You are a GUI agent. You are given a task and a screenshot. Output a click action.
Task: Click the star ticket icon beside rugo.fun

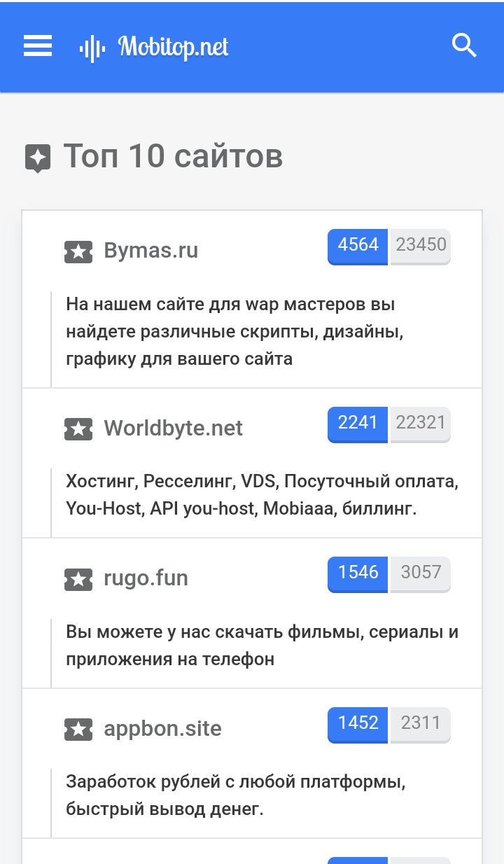(78, 579)
